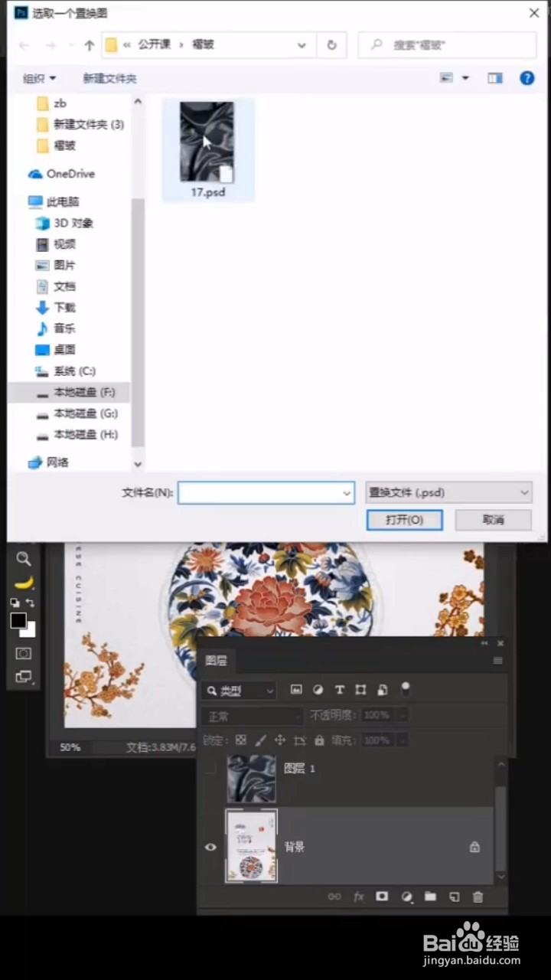Screen dimensions: 551x980
Task: Refresh the file dialog folder view
Action: tap(331, 45)
